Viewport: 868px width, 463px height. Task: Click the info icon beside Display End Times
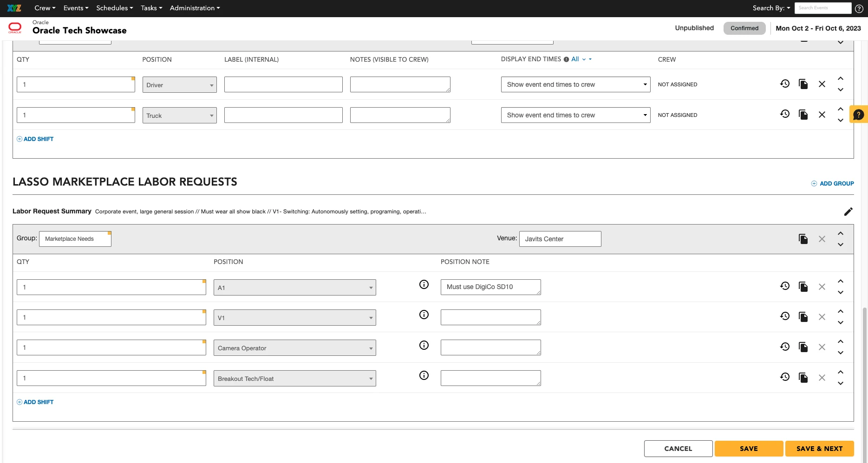(x=566, y=59)
